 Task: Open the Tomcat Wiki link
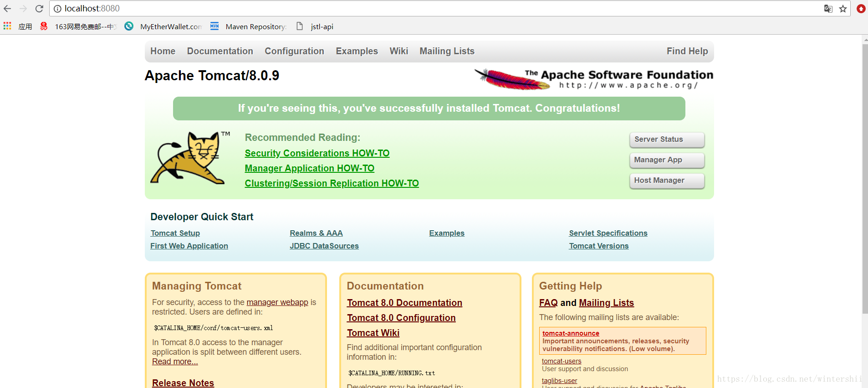click(x=373, y=333)
